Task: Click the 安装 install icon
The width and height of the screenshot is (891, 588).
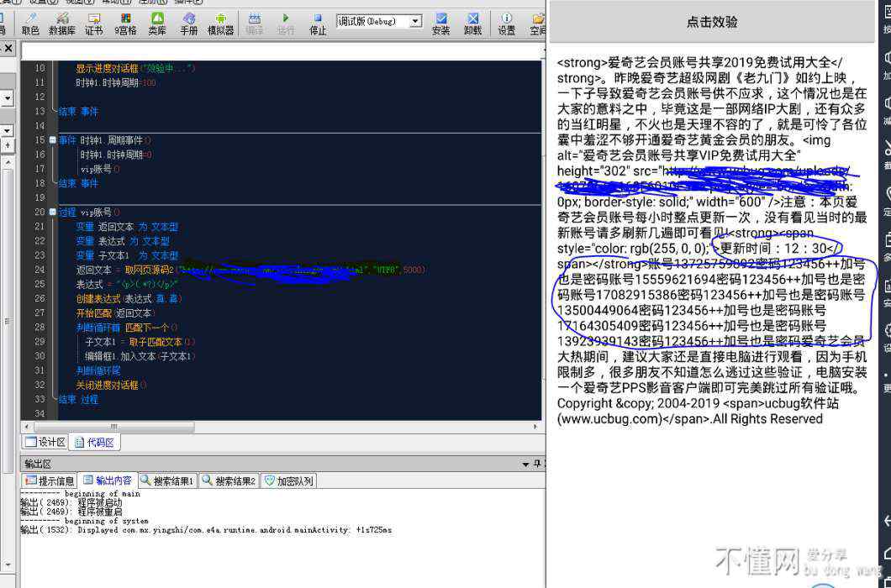Action: point(440,23)
